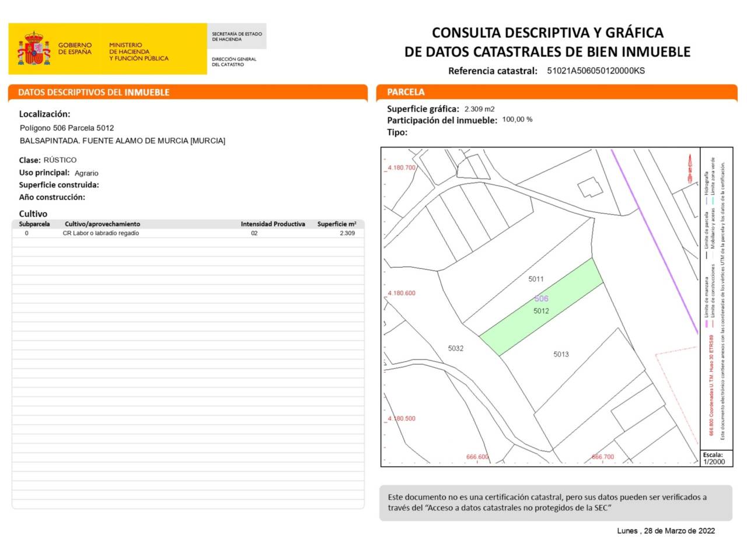Click the 'Cultivo/aprovechamiento' column header
The height and width of the screenshot is (560, 747).
(x=102, y=224)
